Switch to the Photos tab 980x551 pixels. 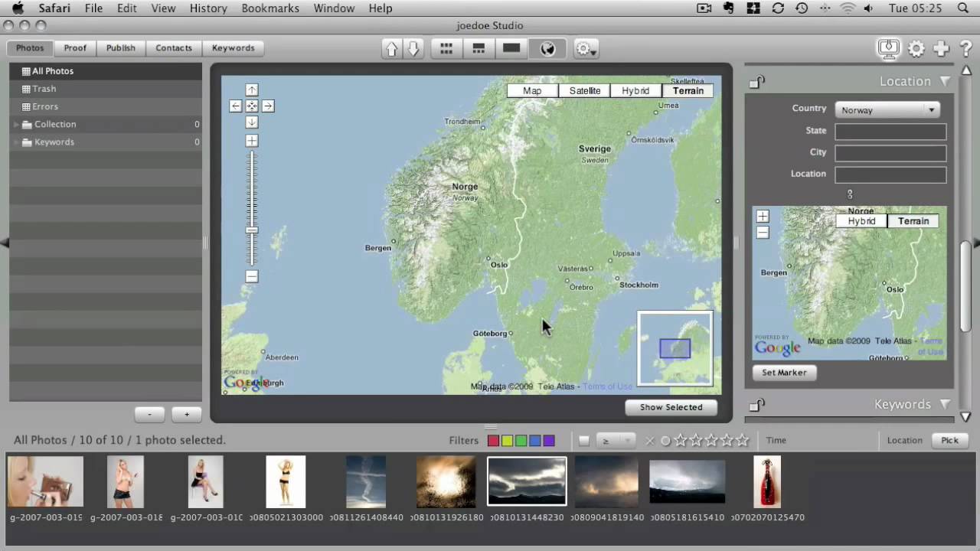click(x=30, y=48)
